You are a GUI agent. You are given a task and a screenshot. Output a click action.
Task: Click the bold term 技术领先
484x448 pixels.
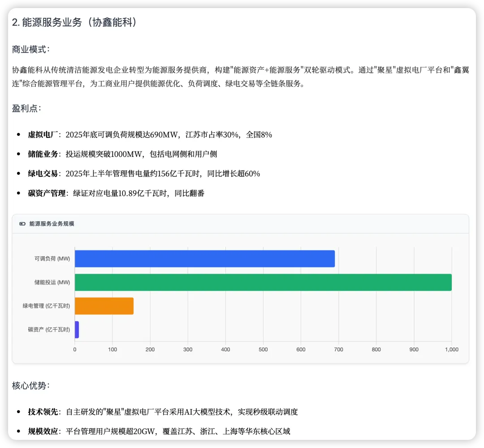click(43, 412)
